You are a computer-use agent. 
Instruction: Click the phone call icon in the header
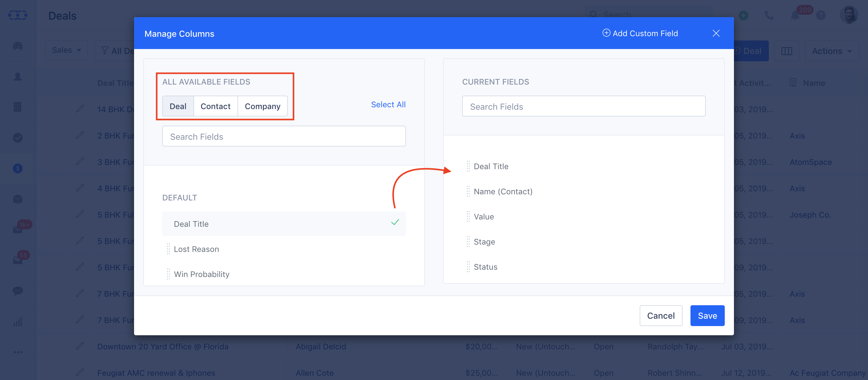769,15
